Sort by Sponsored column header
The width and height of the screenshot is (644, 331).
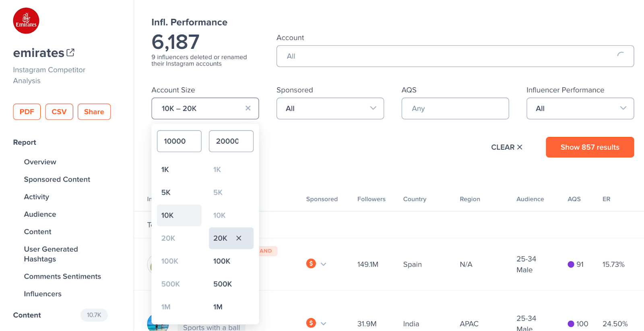coord(322,199)
